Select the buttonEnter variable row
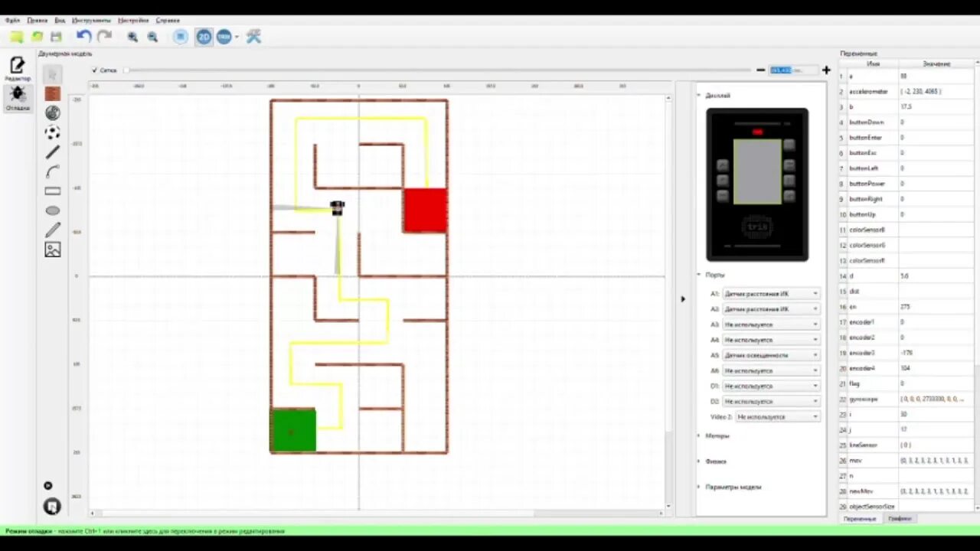This screenshot has width=980, height=551. 907,138
